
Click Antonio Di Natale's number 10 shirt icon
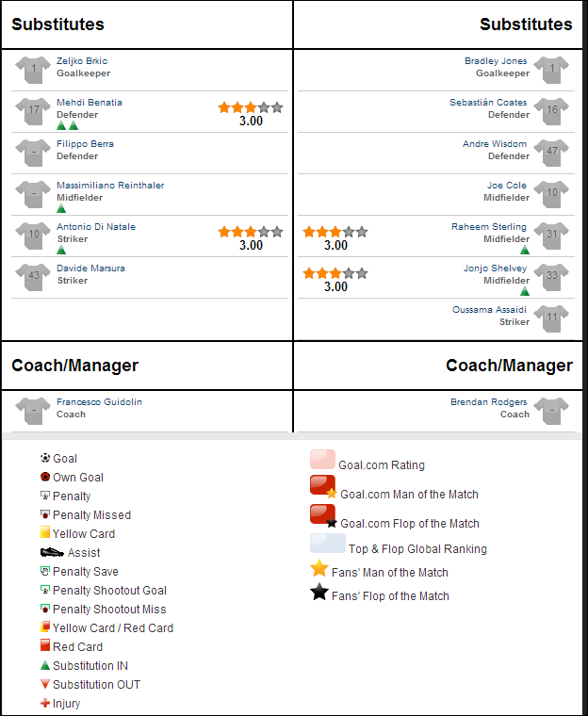coord(33,236)
